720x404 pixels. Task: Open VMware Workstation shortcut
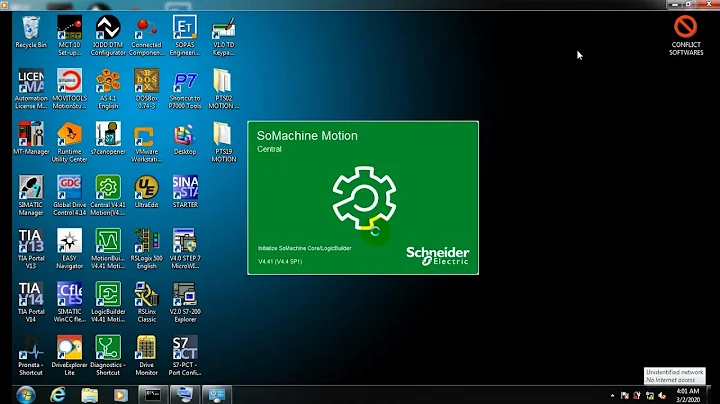pos(146,142)
